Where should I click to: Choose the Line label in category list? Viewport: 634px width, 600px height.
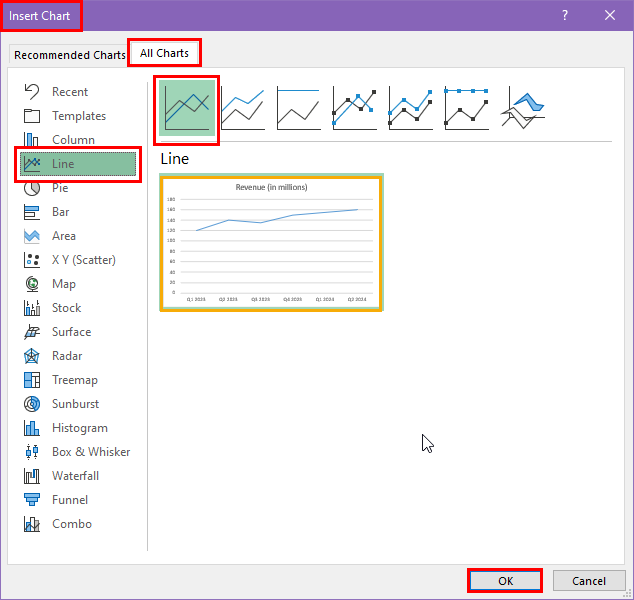pos(63,164)
